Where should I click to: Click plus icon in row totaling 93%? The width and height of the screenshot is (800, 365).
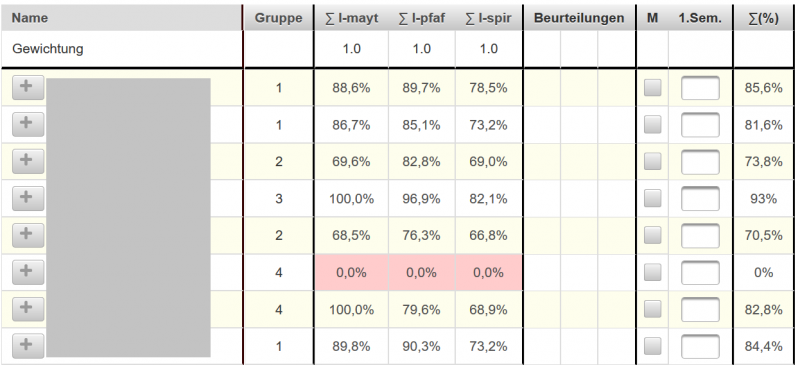(28, 198)
